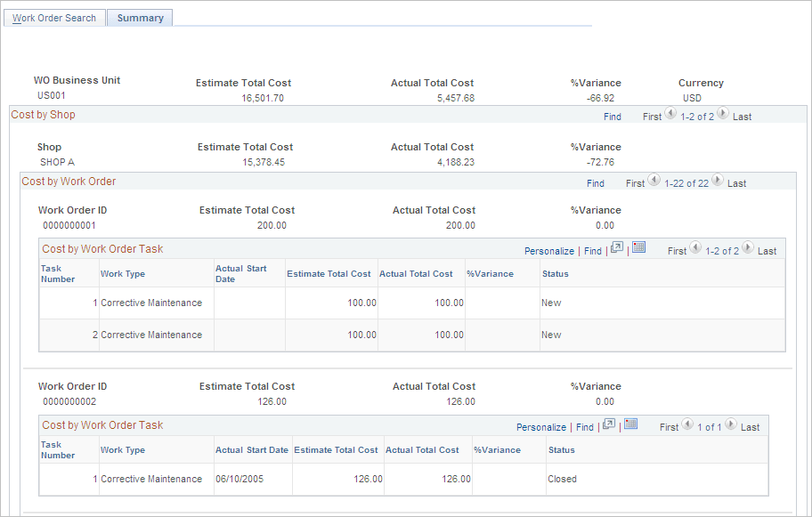
Task: Switch to the Work Order Search tab
Action: [x=53, y=17]
